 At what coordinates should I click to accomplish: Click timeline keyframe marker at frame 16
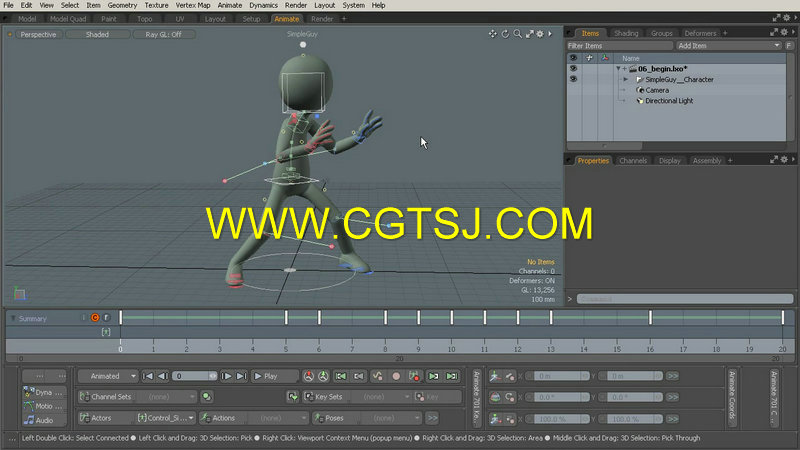[651, 317]
